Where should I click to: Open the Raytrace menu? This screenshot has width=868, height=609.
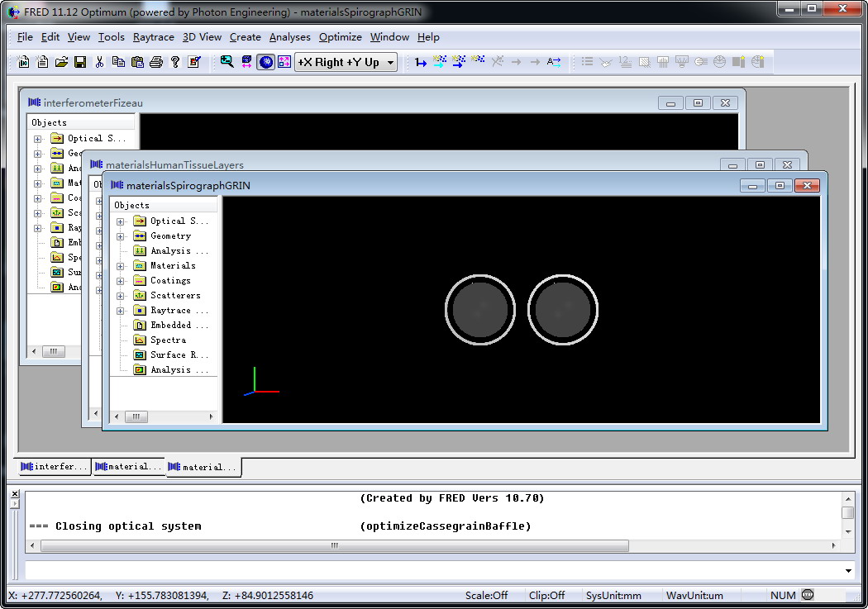pos(153,37)
